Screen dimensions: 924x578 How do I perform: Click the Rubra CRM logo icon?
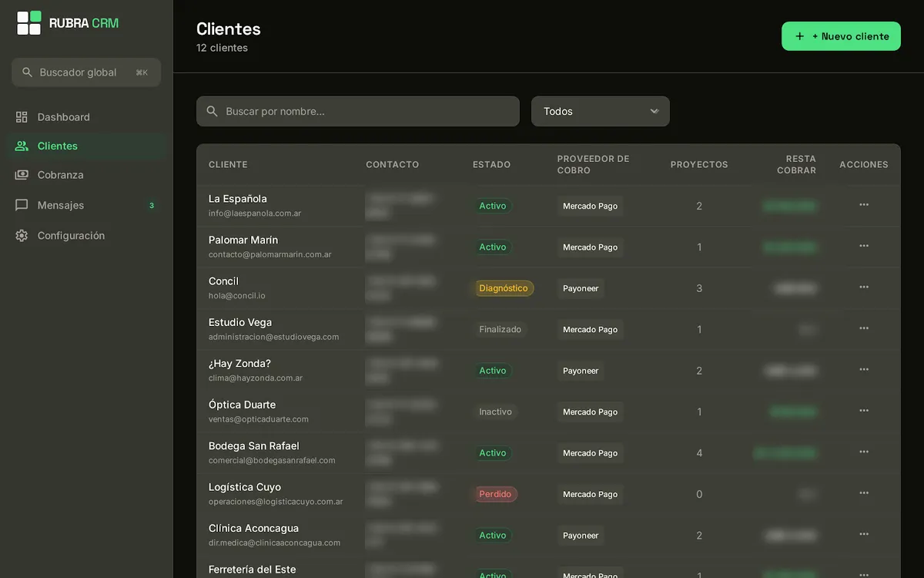coord(29,23)
